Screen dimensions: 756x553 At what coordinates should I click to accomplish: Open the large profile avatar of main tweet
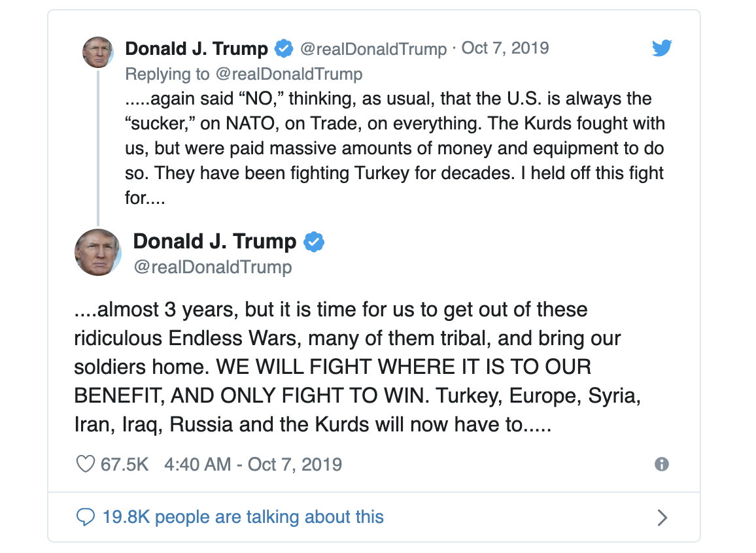coord(98,252)
